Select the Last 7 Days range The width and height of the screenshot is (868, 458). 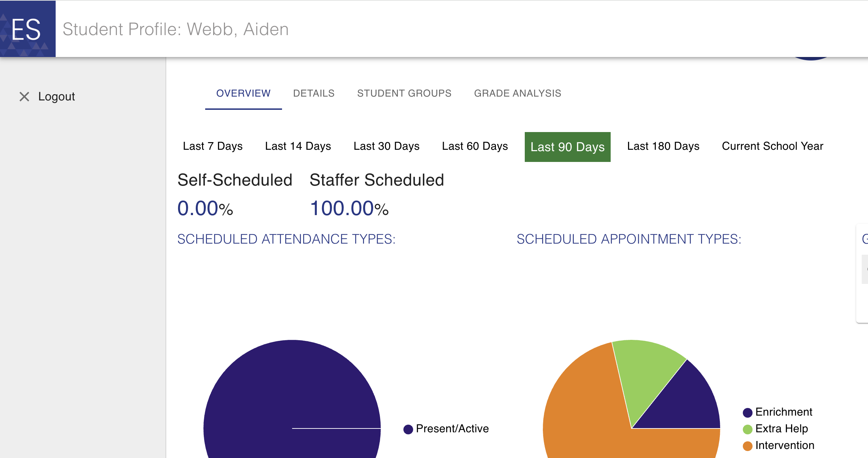point(212,146)
